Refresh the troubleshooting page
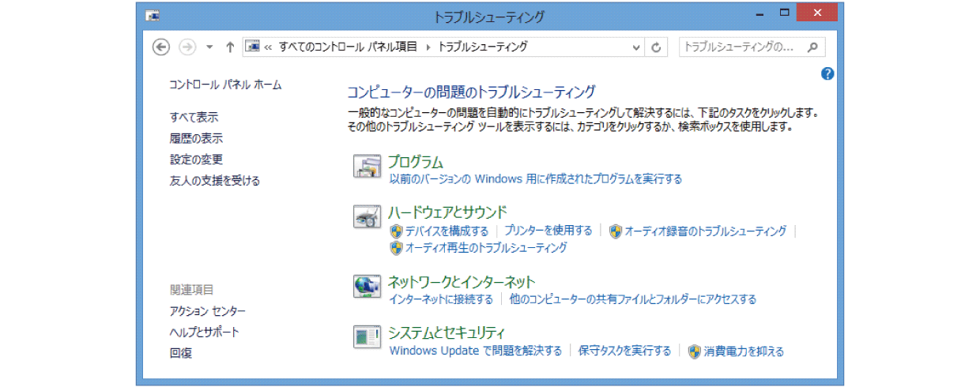The image size is (980, 387). [x=656, y=47]
